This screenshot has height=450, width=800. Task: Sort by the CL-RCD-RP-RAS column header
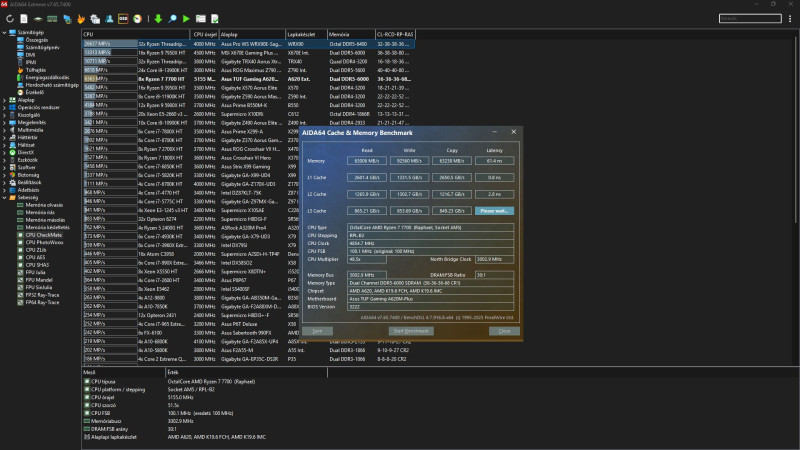(x=395, y=35)
